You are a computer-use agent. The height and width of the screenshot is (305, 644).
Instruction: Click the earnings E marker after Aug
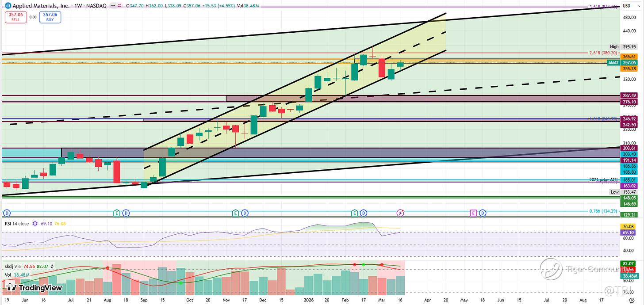pos(117,213)
